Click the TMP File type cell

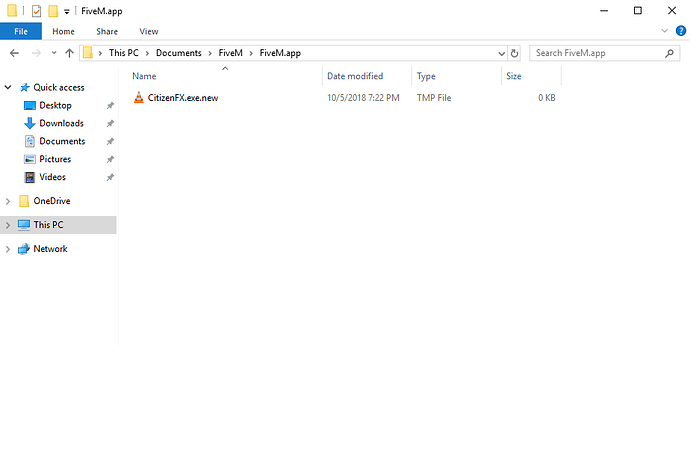click(434, 98)
